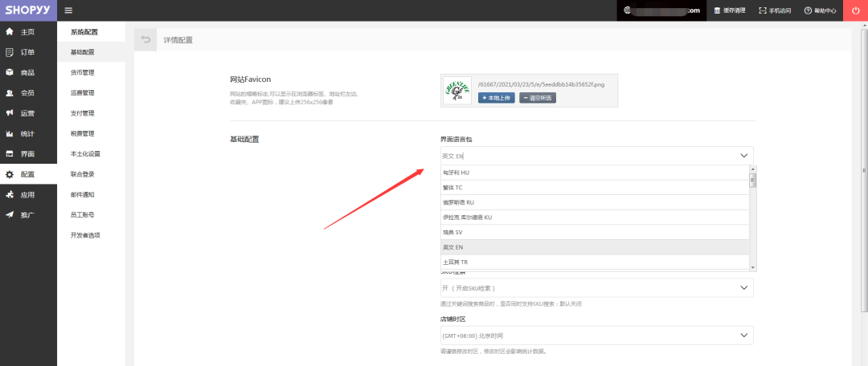The height and width of the screenshot is (366, 868).
Task: Click the order icon beside 订单
Action: 10,52
